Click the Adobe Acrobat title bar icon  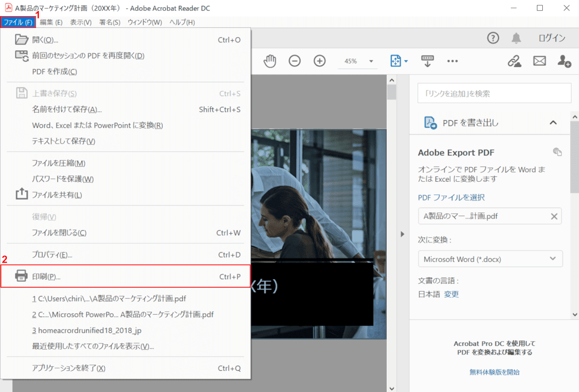(8, 8)
